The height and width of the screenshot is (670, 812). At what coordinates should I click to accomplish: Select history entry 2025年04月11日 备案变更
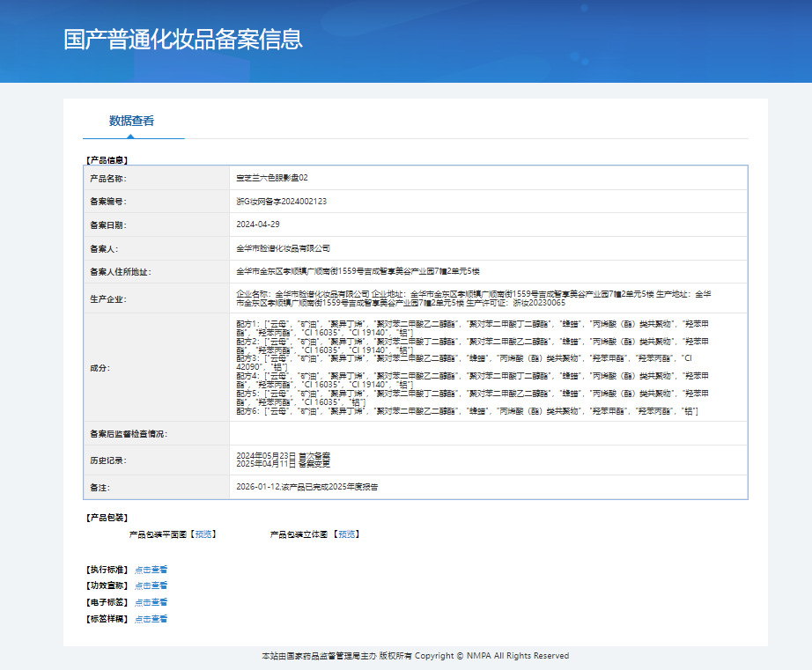point(283,464)
